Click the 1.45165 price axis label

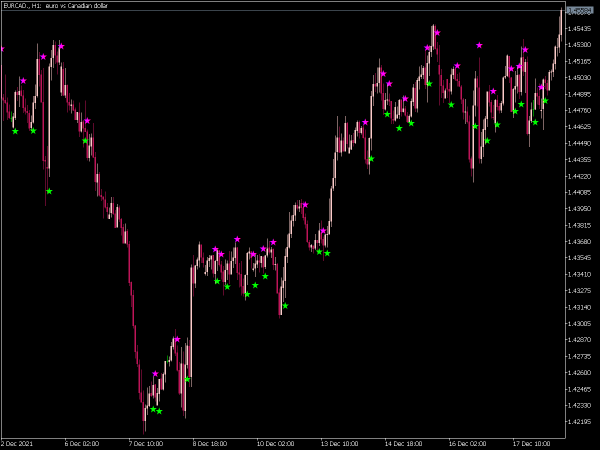[580, 61]
